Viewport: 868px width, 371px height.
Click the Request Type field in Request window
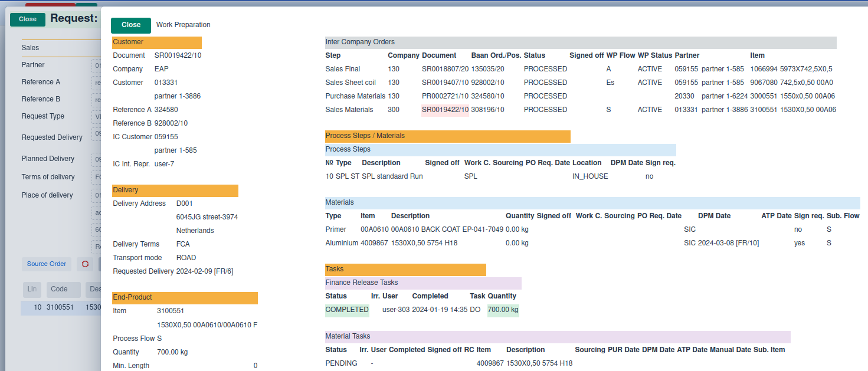pyautogui.click(x=97, y=116)
